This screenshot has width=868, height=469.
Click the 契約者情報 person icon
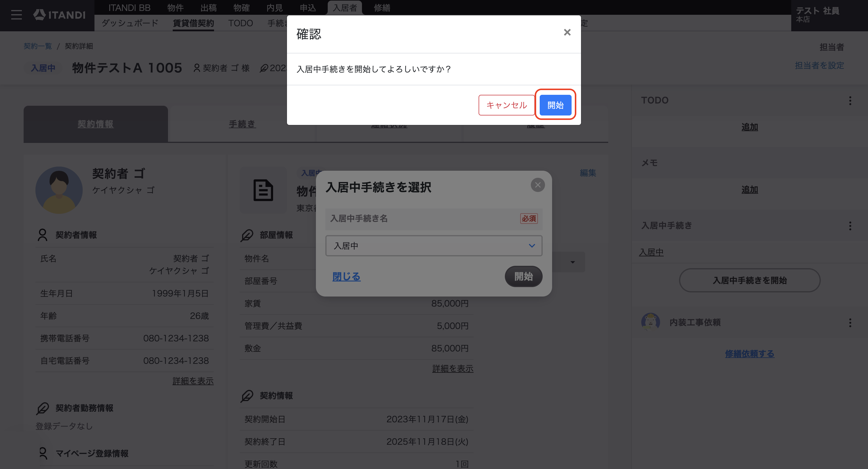pos(43,235)
